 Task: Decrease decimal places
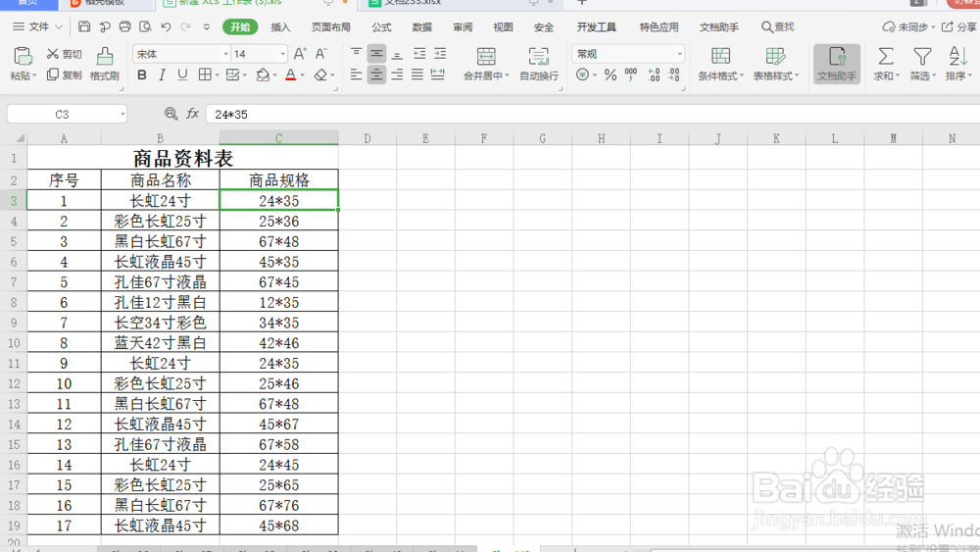[674, 75]
